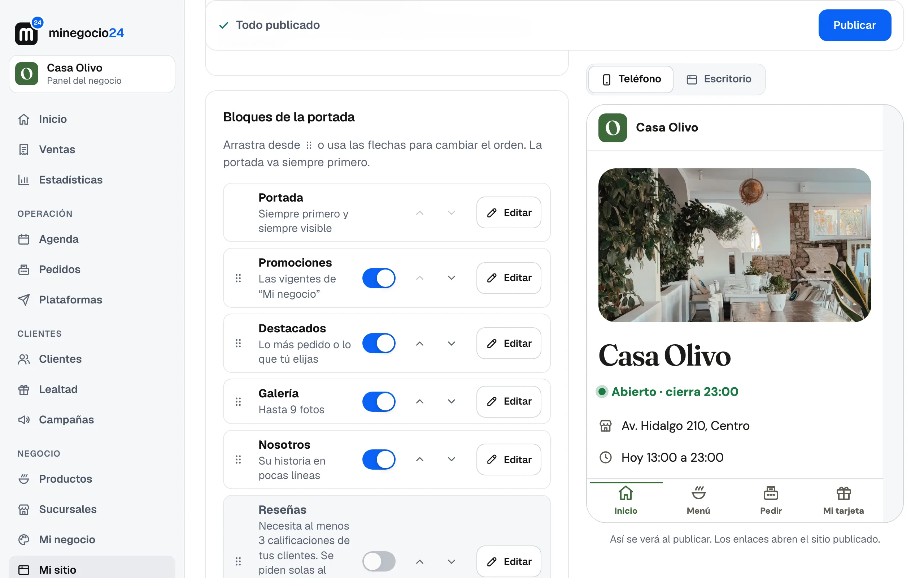Image resolution: width=924 pixels, height=578 pixels.
Task: Grab the drag handle for Galería block
Action: pyautogui.click(x=238, y=401)
